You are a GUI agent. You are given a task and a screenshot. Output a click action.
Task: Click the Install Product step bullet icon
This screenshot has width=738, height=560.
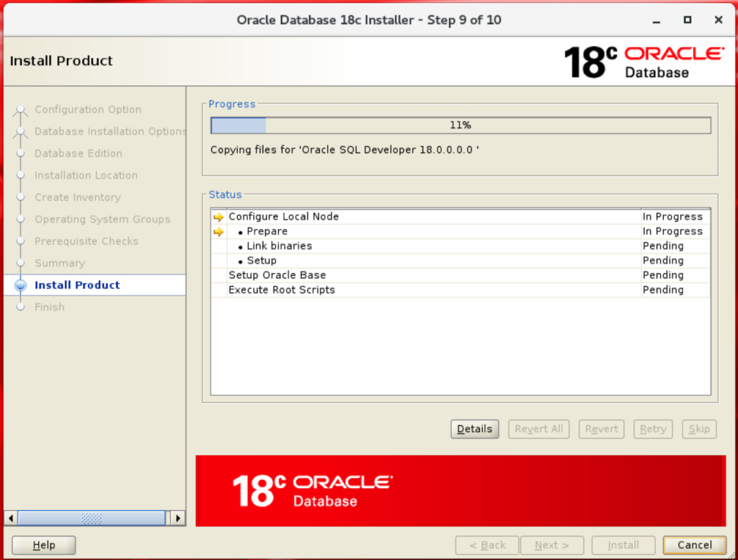[20, 285]
